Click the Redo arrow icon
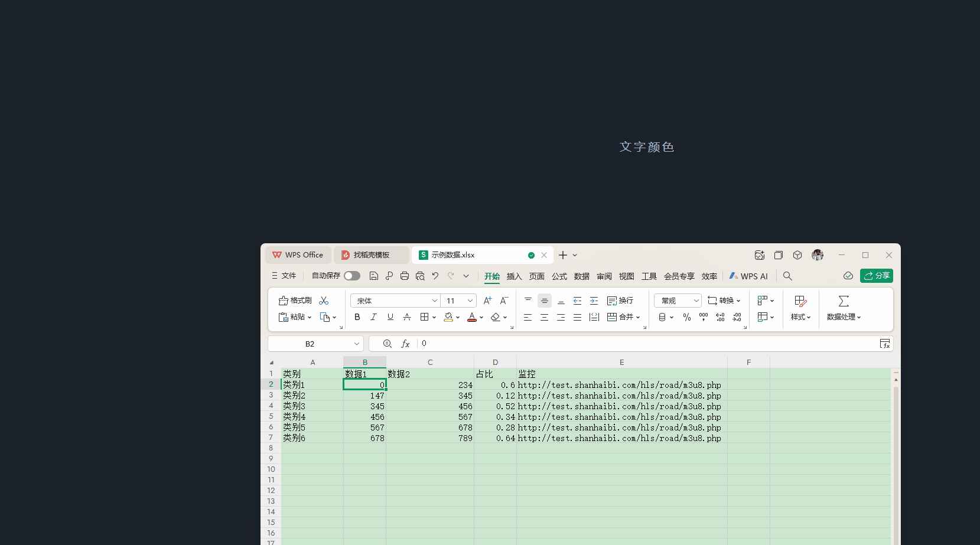980x545 pixels. [x=451, y=276]
